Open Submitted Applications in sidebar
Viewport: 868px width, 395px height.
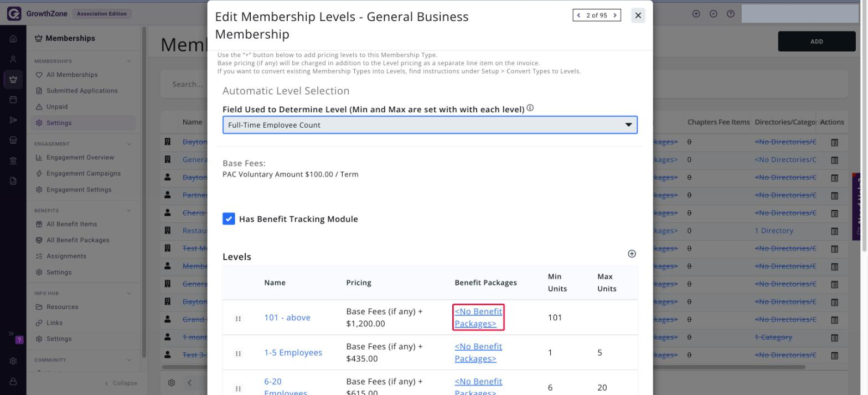pos(82,91)
